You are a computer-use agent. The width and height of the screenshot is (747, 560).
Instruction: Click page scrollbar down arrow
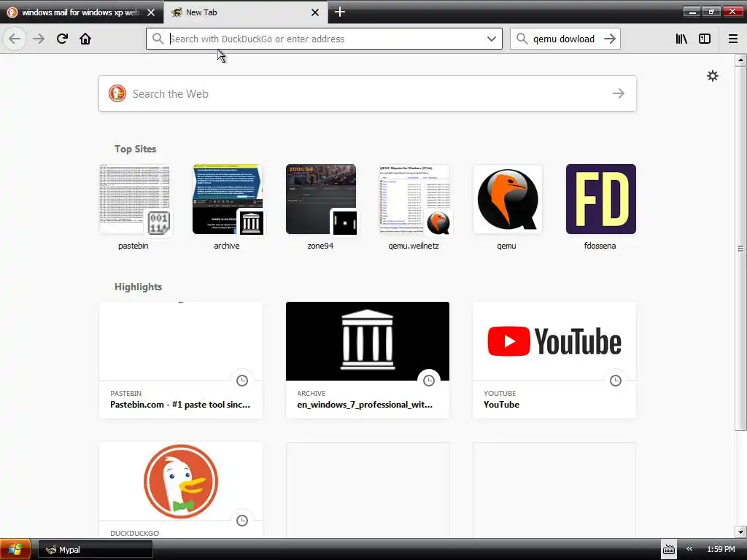[x=740, y=532]
